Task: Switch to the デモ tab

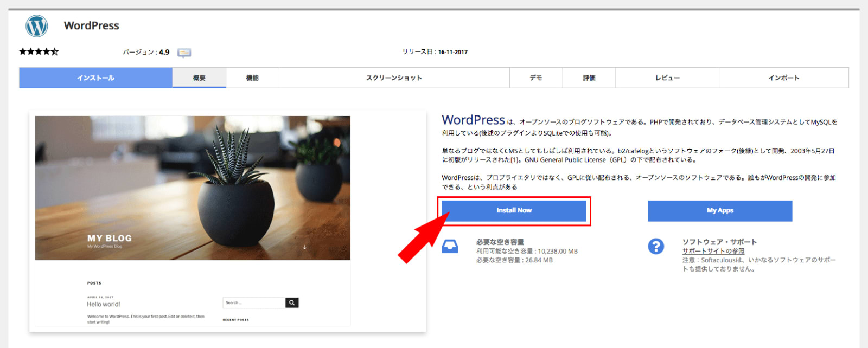Action: pos(536,78)
